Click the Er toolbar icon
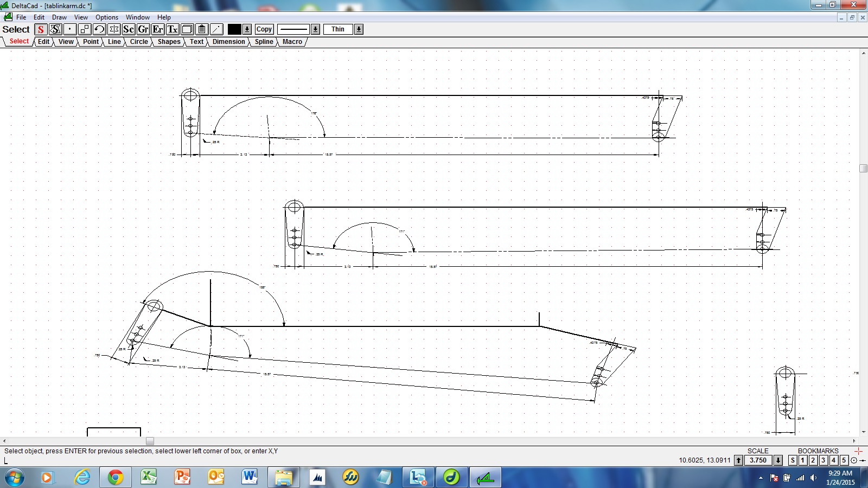Screen dimensions: 868x488 (158, 29)
